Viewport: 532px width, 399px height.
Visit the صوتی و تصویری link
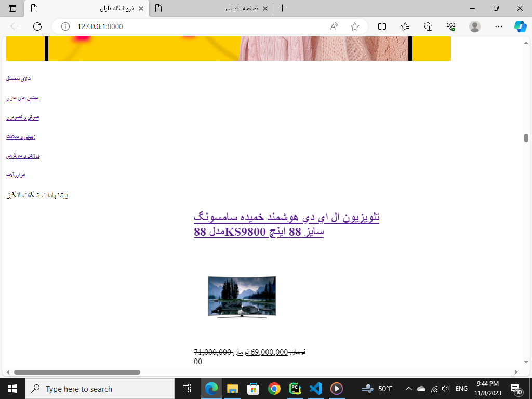(23, 117)
